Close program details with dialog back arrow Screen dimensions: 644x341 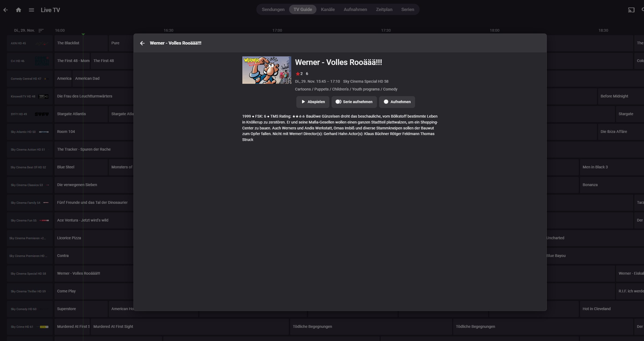coord(142,43)
